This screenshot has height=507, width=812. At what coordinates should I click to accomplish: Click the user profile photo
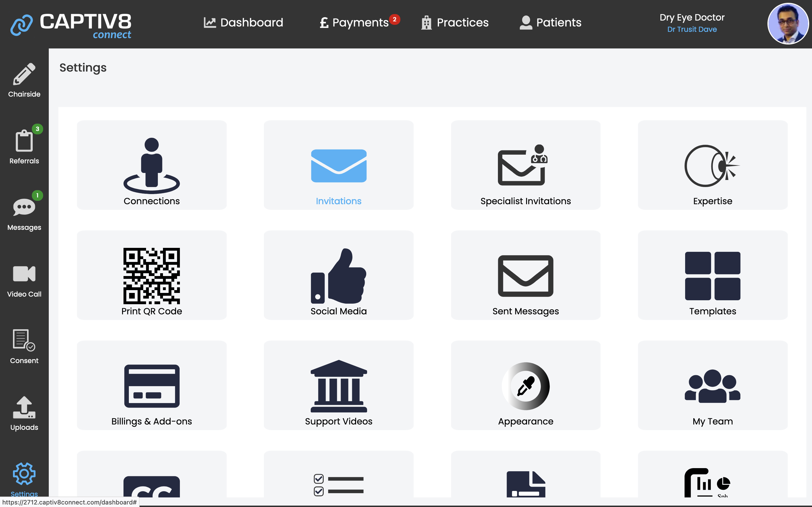click(x=788, y=23)
